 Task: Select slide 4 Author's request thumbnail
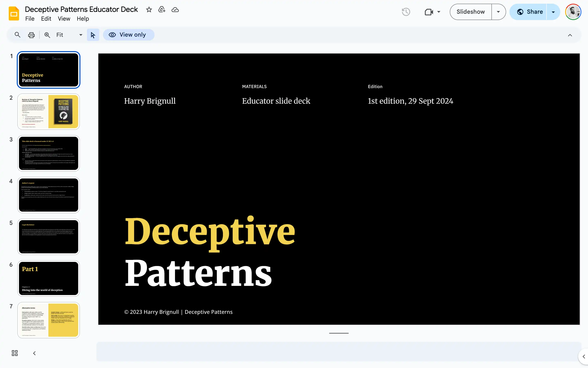[49, 195]
